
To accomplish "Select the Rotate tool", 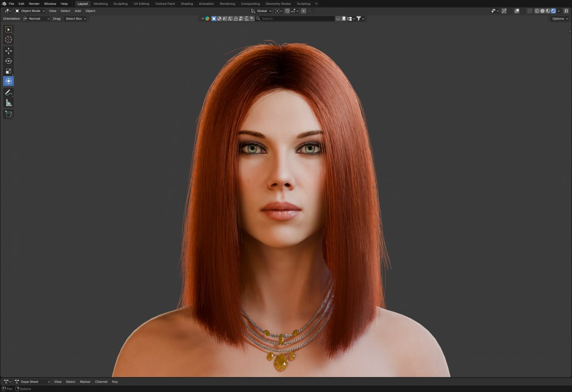I will pos(8,61).
